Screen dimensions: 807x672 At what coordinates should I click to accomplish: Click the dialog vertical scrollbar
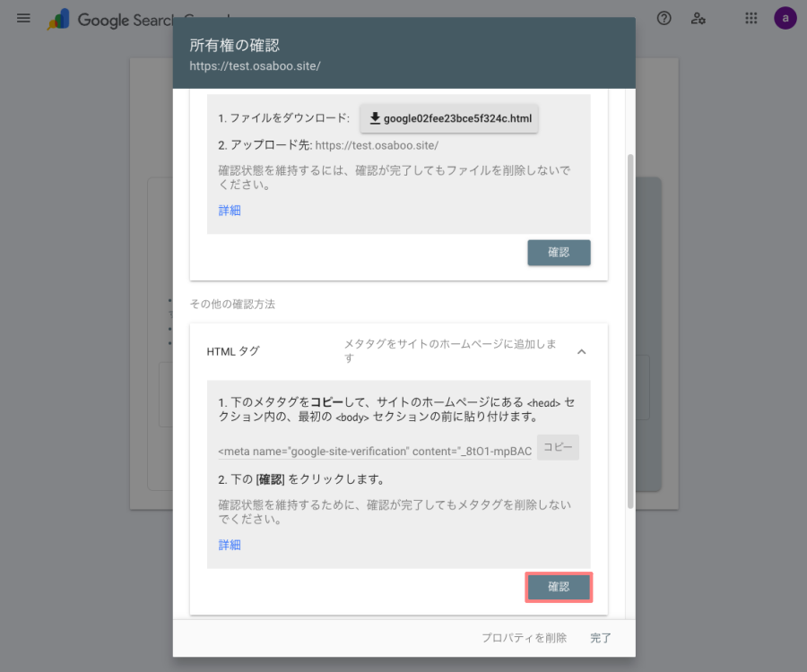pos(630,332)
